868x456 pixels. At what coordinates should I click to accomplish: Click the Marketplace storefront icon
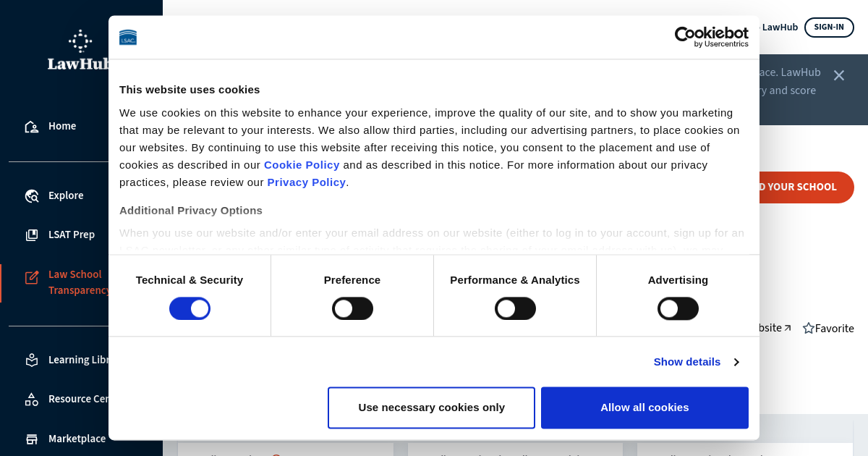tap(32, 439)
